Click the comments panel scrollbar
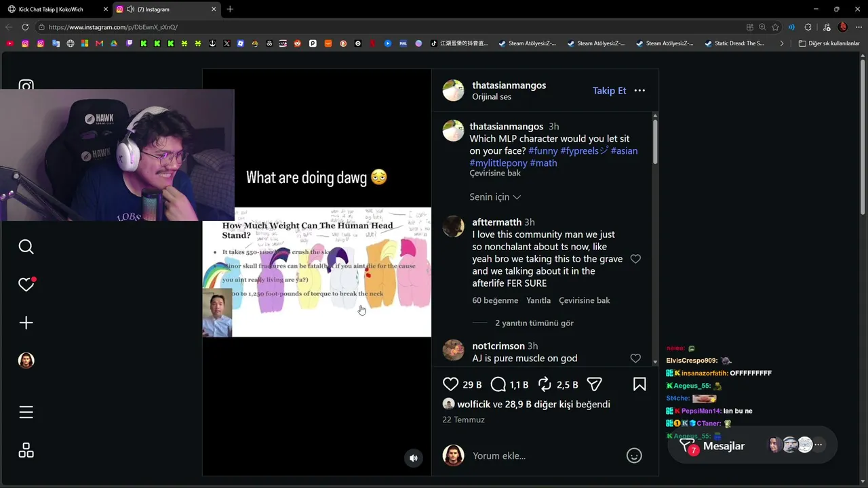 point(655,142)
